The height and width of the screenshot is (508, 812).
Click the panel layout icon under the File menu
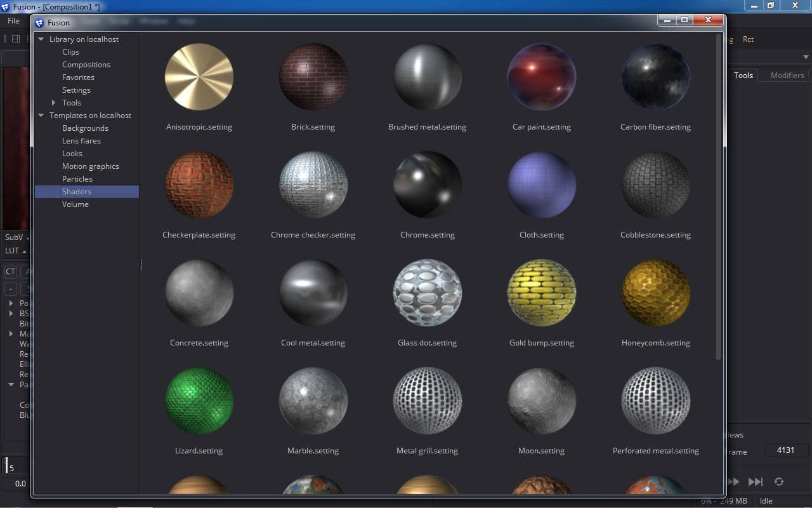point(16,39)
